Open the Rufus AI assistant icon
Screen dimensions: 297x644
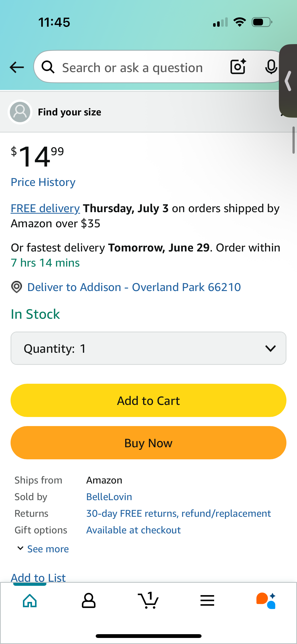pos(266,601)
